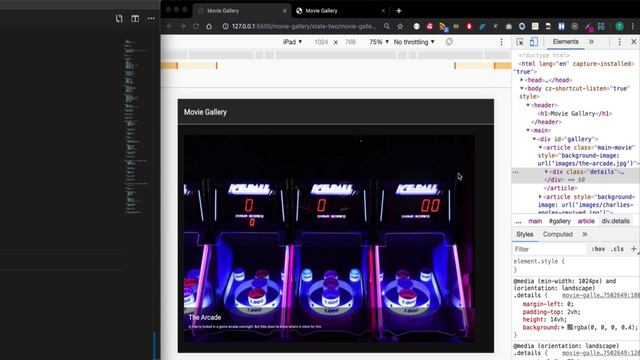640x360 pixels.
Task: Collapse the header element node
Action: point(528,105)
